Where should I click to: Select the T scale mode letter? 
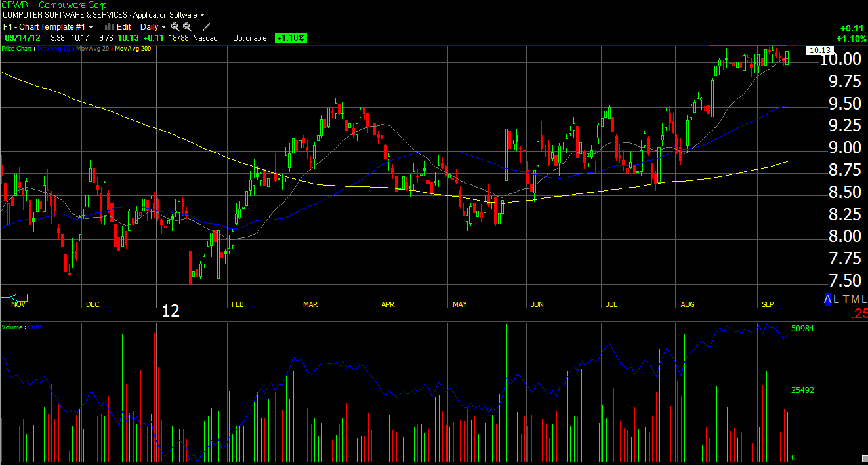846,300
